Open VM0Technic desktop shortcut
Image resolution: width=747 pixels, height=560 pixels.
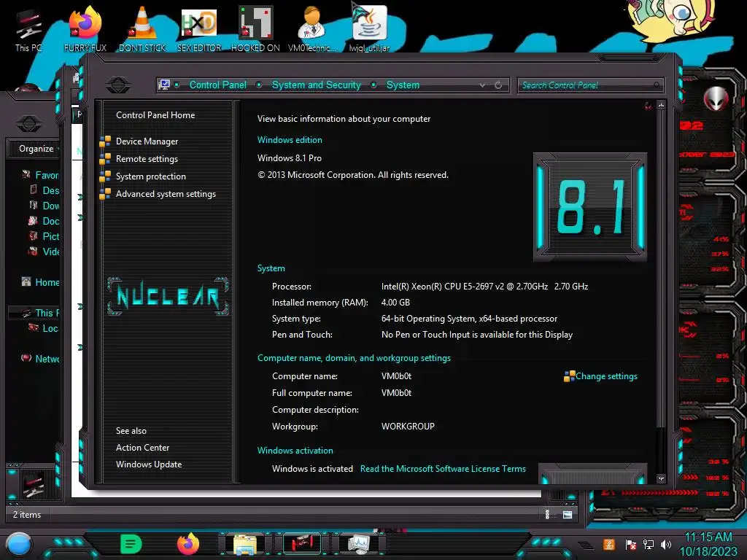click(312, 29)
